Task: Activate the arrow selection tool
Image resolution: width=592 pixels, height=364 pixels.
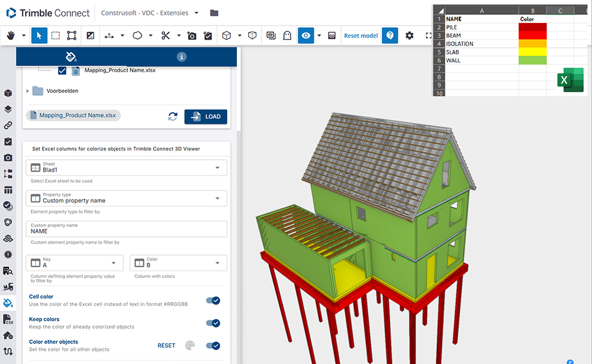Action: 39,36
